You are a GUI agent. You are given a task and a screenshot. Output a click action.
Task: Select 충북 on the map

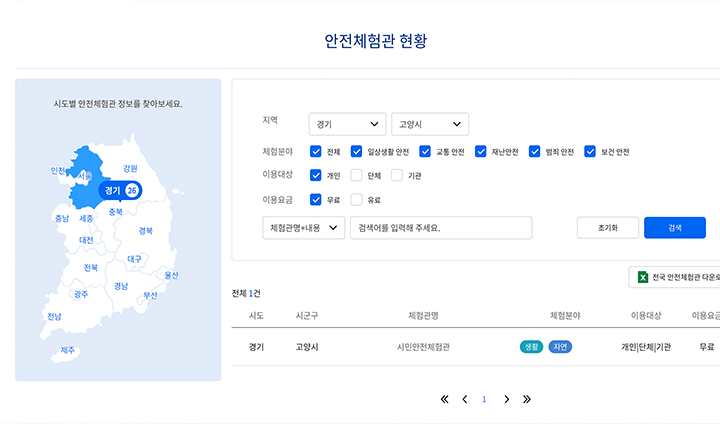pos(116,212)
